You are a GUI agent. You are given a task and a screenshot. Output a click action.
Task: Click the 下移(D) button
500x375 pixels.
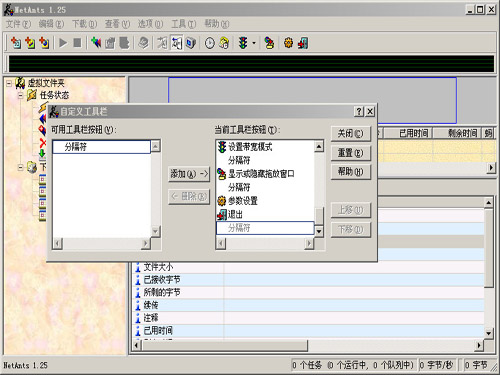coord(351,230)
